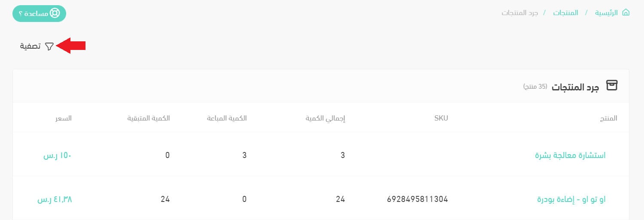Open the تصفية filter option
The image size is (644, 220).
point(31,46)
